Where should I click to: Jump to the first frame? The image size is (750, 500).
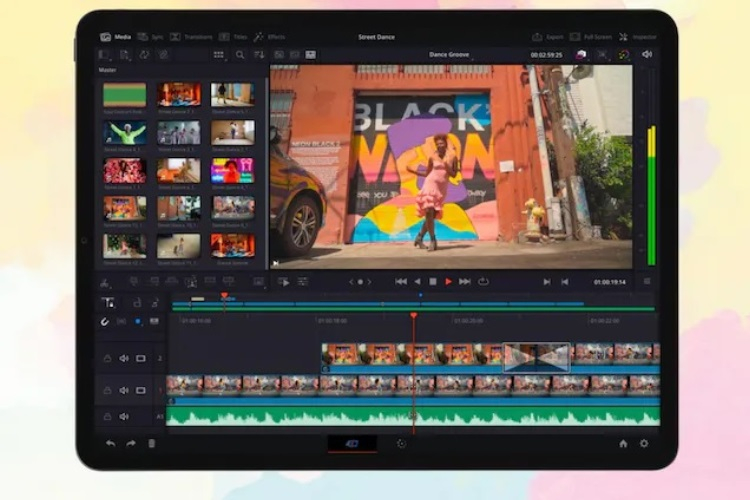coord(401,282)
